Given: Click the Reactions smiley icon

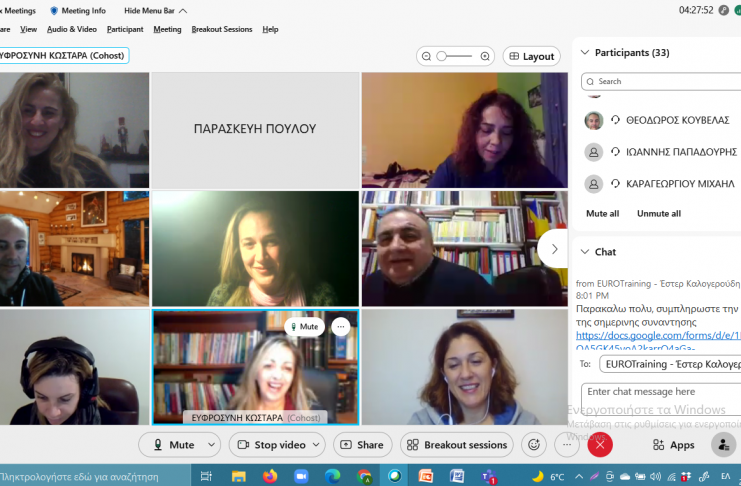Looking at the screenshot, I should coord(534,445).
